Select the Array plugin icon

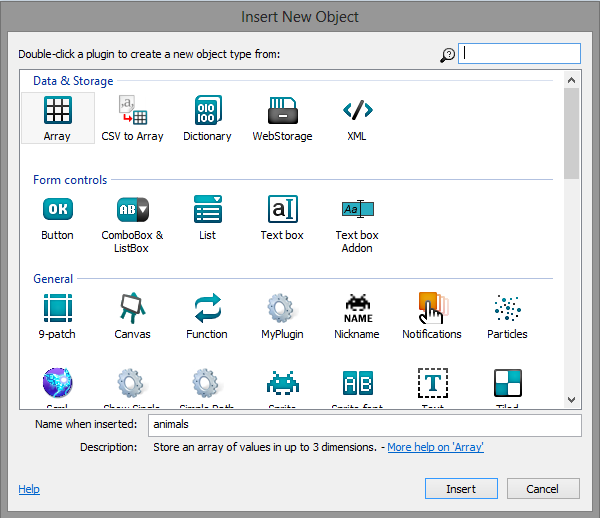[57, 110]
